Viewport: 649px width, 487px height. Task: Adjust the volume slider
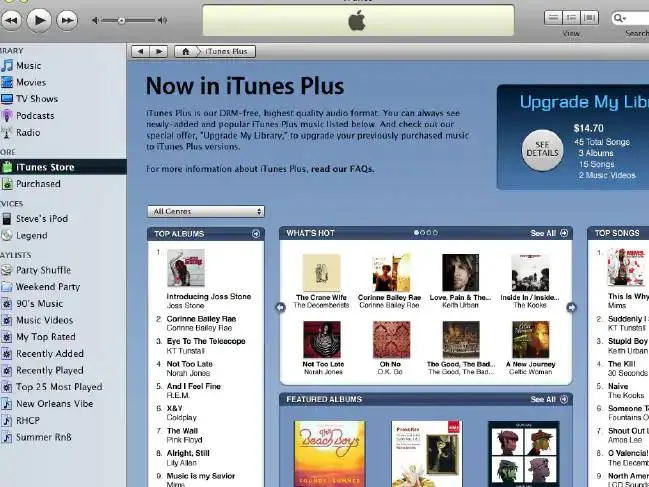tap(121, 20)
